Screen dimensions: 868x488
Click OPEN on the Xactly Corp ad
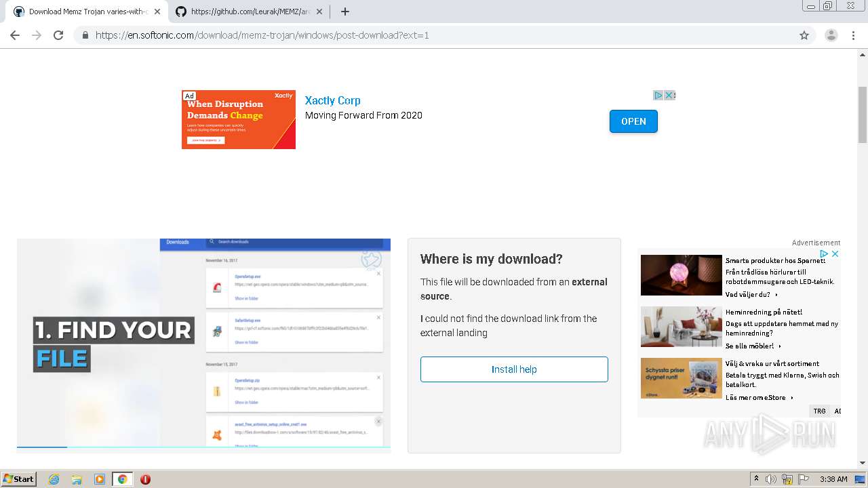[x=633, y=121]
